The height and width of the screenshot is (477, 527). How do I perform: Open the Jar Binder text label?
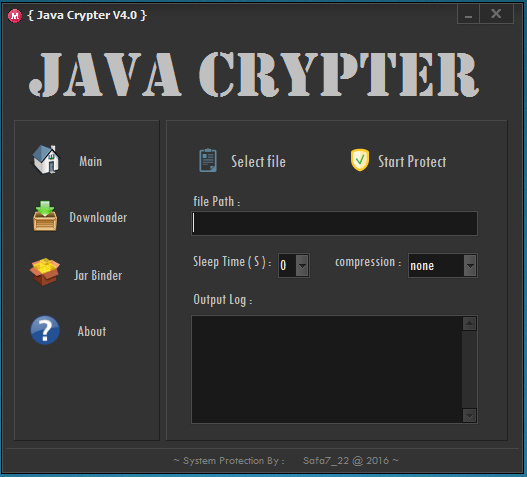(x=98, y=275)
